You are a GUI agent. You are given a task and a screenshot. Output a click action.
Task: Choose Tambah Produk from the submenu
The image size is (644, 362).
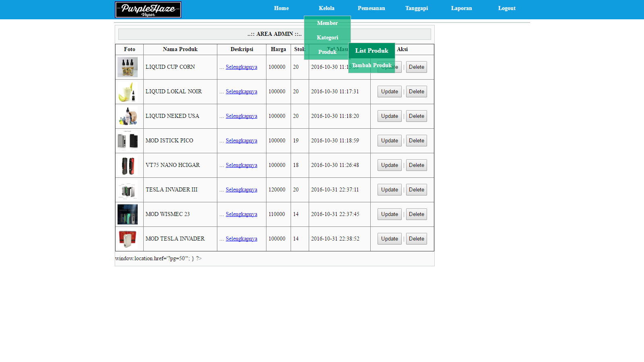(372, 65)
